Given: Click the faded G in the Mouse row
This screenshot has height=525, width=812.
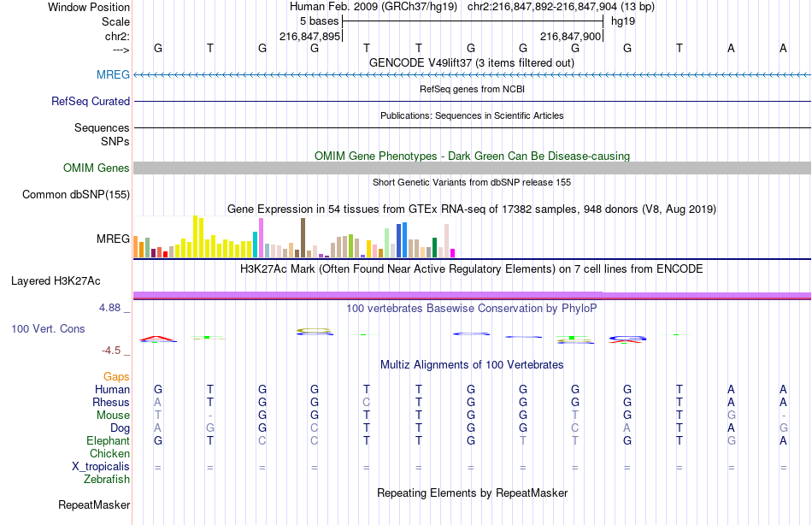Looking at the screenshot, I should [x=731, y=416].
